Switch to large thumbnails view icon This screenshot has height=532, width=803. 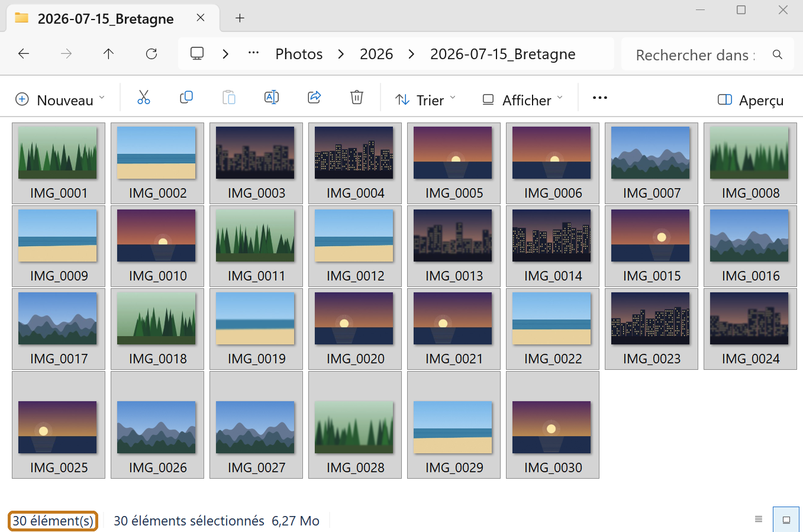click(x=786, y=520)
